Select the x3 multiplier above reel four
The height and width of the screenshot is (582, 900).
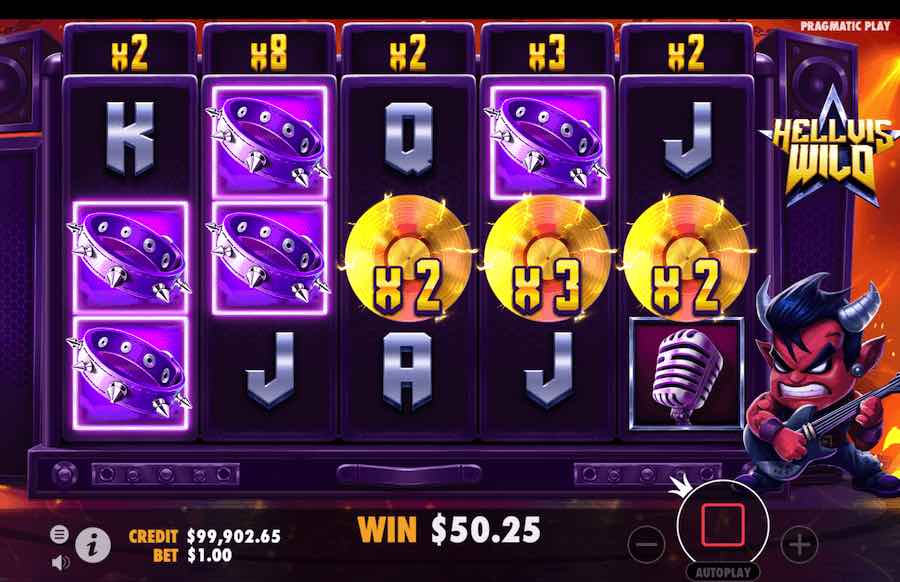click(x=547, y=53)
